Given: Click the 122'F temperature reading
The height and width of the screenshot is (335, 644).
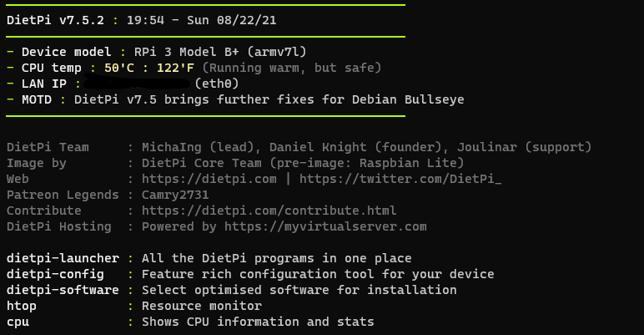Looking at the screenshot, I should (x=175, y=68).
